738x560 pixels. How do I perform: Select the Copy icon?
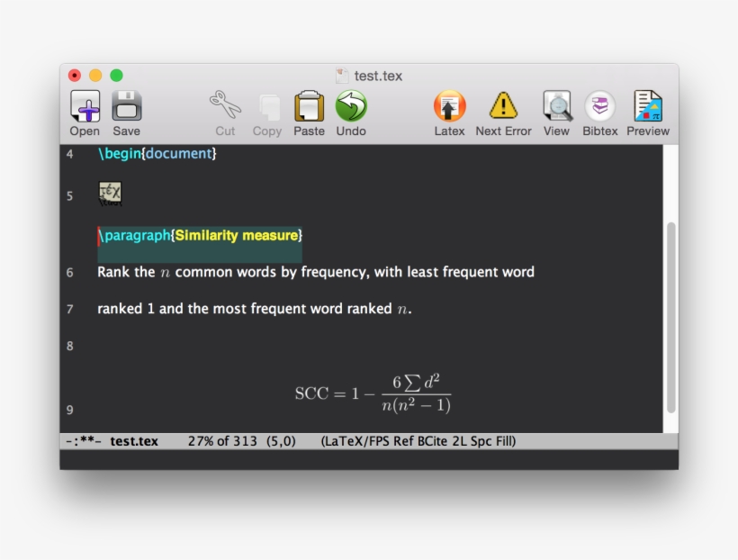(x=266, y=108)
